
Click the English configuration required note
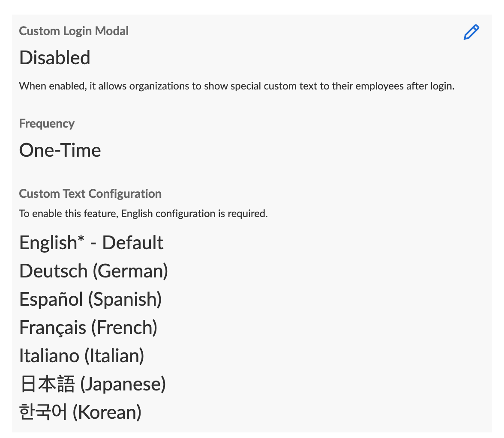143,213
